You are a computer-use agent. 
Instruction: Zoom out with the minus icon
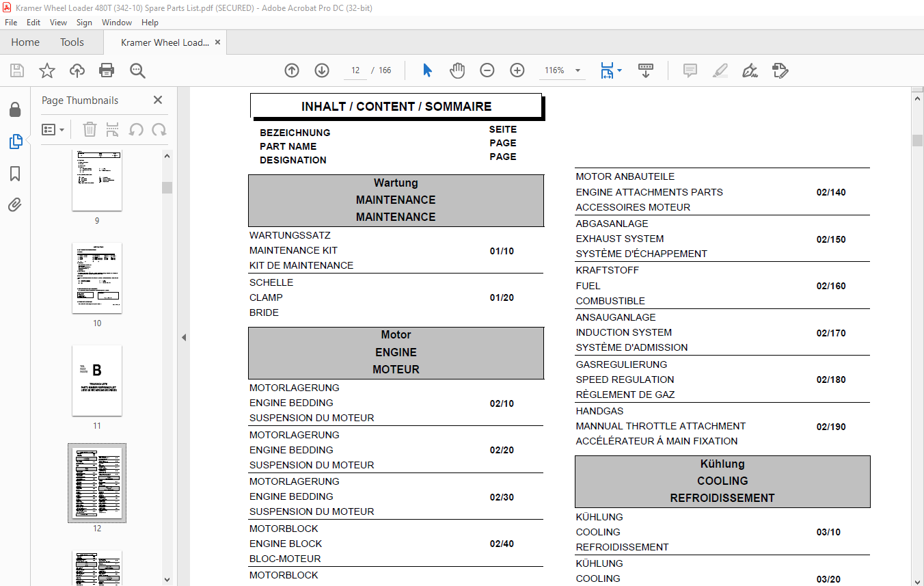point(487,70)
